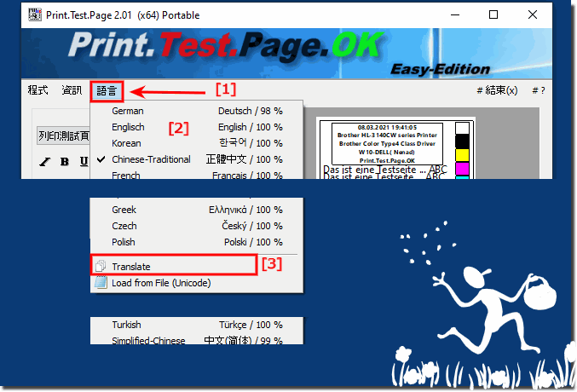
Task: Click the Load from File notepad icon
Action: point(101,282)
